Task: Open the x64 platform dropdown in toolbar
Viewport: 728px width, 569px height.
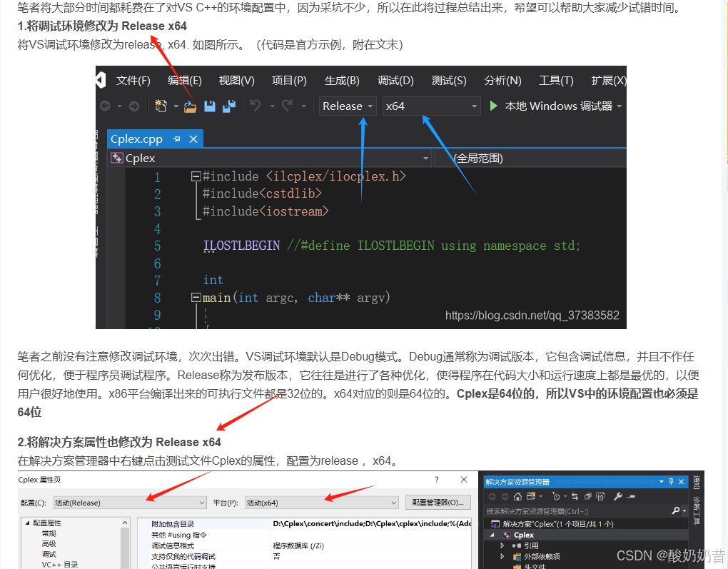Action: tap(431, 106)
